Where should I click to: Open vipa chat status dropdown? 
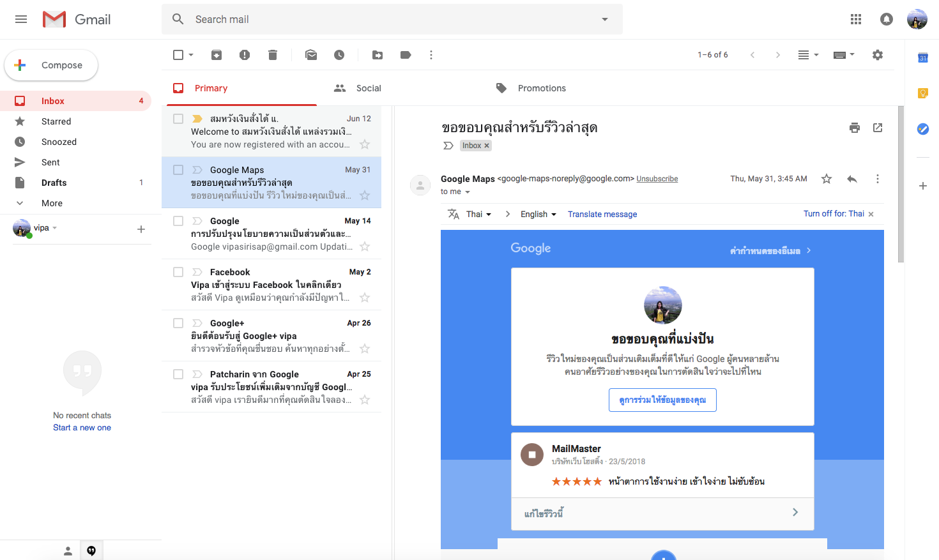coord(55,228)
